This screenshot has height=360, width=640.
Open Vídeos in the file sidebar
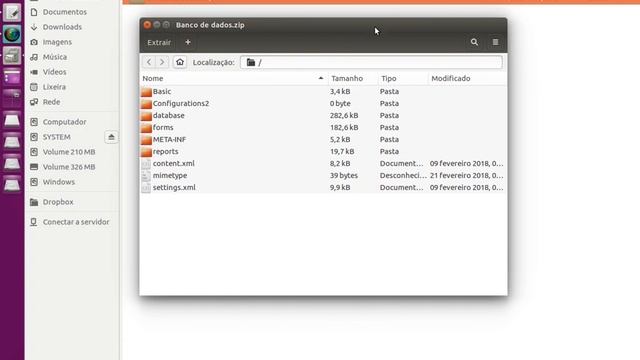[x=54, y=72]
